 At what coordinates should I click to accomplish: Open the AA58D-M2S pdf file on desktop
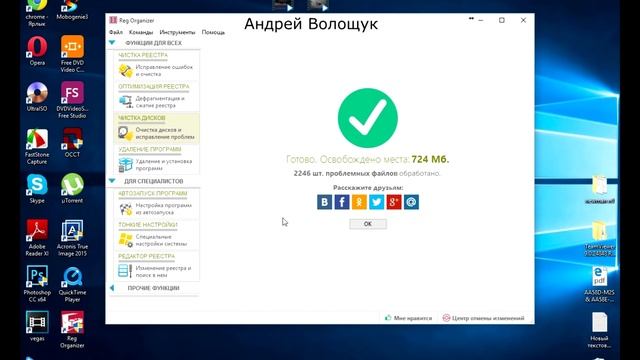point(599,284)
